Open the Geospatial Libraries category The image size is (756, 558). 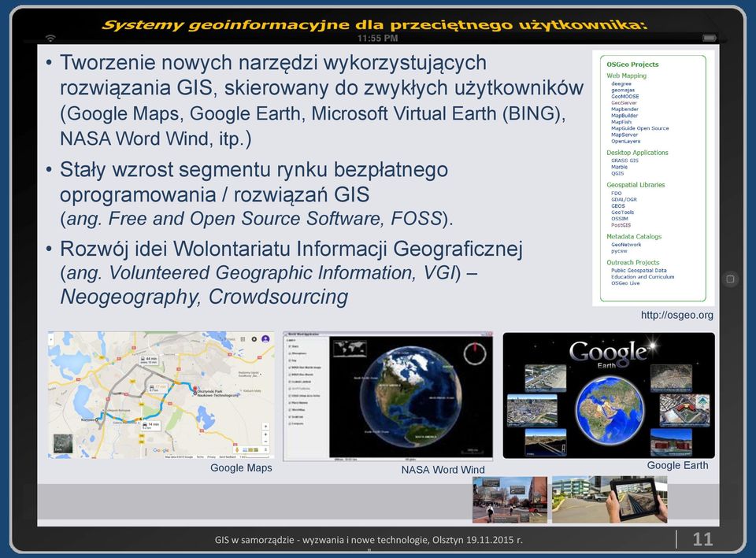pyautogui.click(x=636, y=185)
